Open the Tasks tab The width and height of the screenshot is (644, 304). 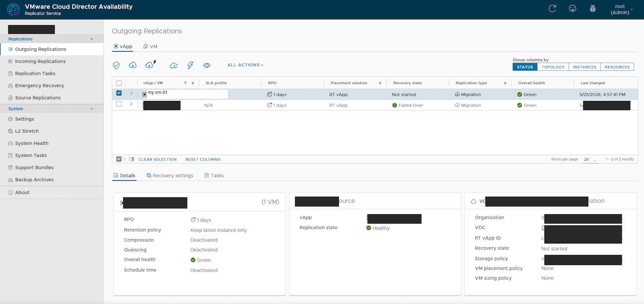(214, 176)
